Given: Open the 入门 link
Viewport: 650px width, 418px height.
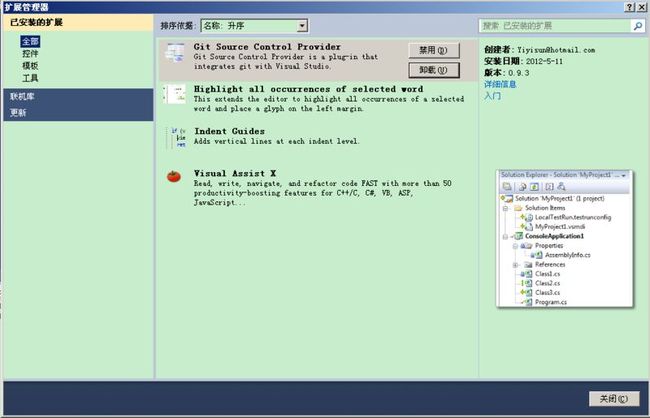Looking at the screenshot, I should pos(492,96).
